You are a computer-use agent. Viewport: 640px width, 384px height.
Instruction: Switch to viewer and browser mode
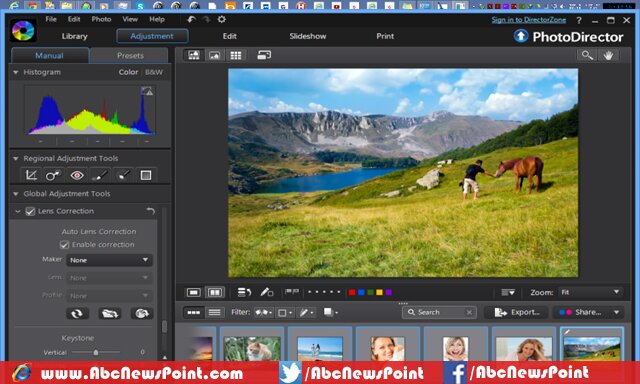tap(194, 55)
